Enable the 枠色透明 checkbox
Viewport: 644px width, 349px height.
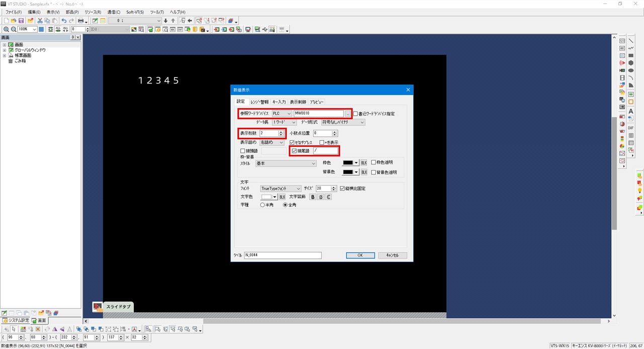[373, 162]
